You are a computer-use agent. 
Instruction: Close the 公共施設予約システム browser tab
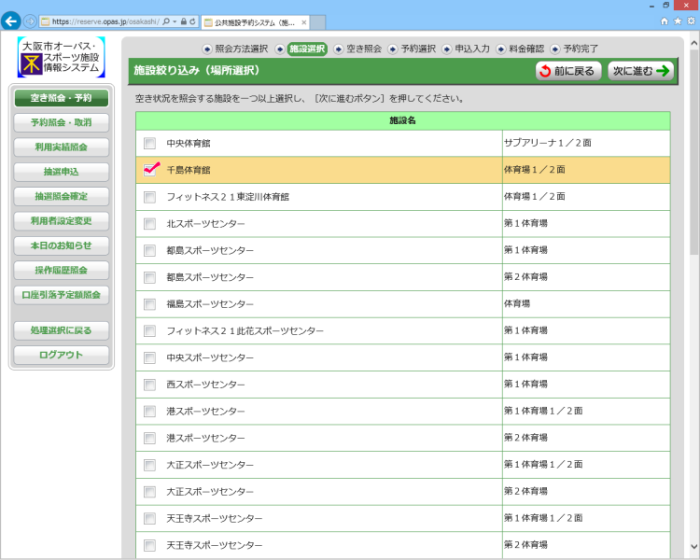click(x=304, y=22)
